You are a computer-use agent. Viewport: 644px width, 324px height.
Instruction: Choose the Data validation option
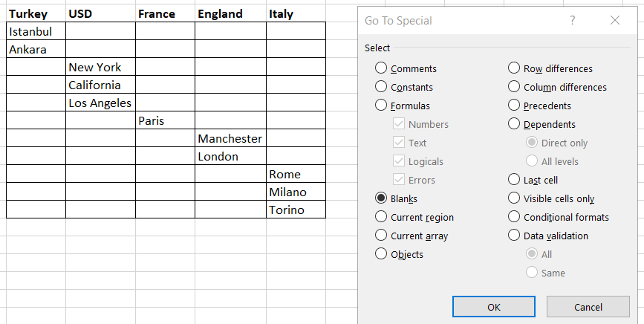point(514,236)
